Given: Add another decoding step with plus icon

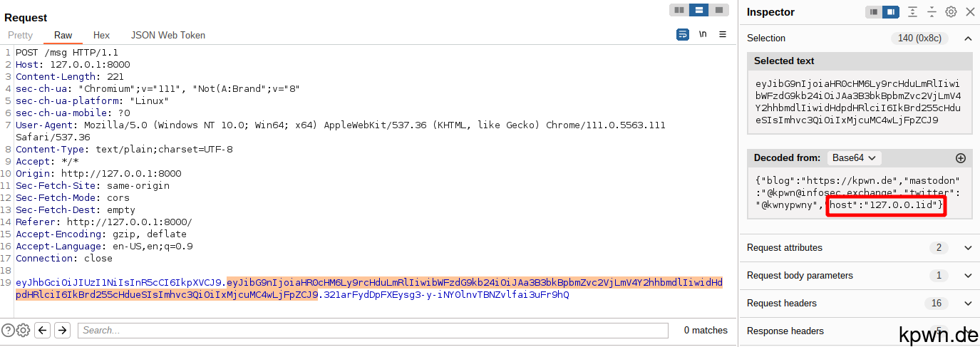Looking at the screenshot, I should coord(960,158).
